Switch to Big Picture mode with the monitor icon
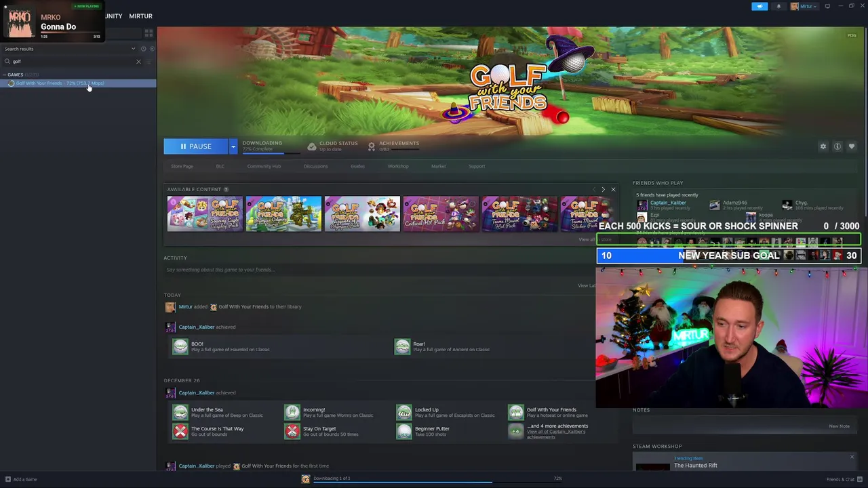The image size is (868, 488). (827, 6)
